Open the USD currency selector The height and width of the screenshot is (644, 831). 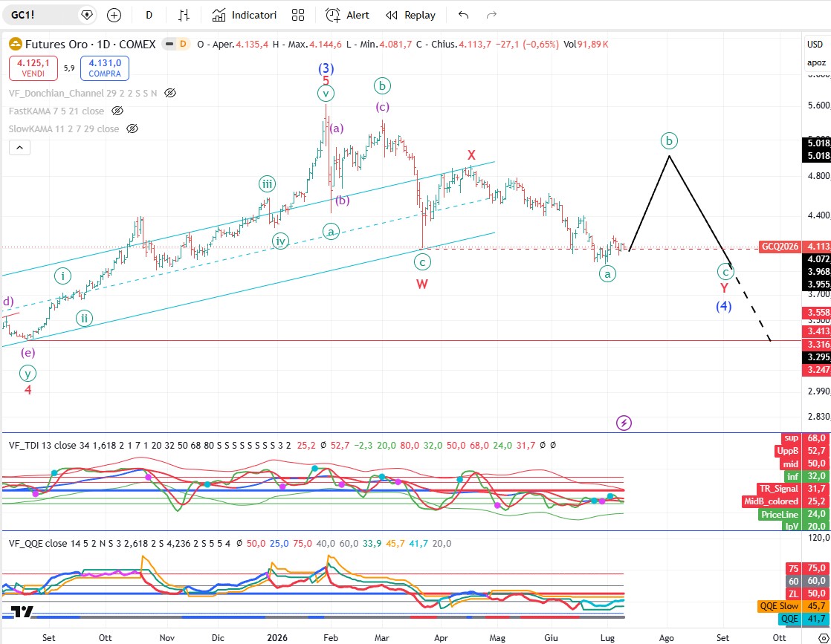[x=815, y=45]
